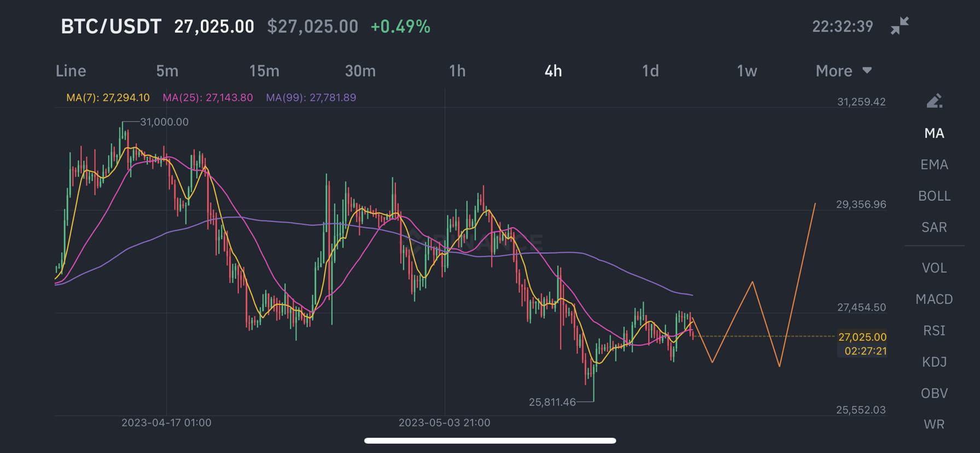
Task: Tap the 2023-05-03 21:00 date label
Action: coord(444,422)
